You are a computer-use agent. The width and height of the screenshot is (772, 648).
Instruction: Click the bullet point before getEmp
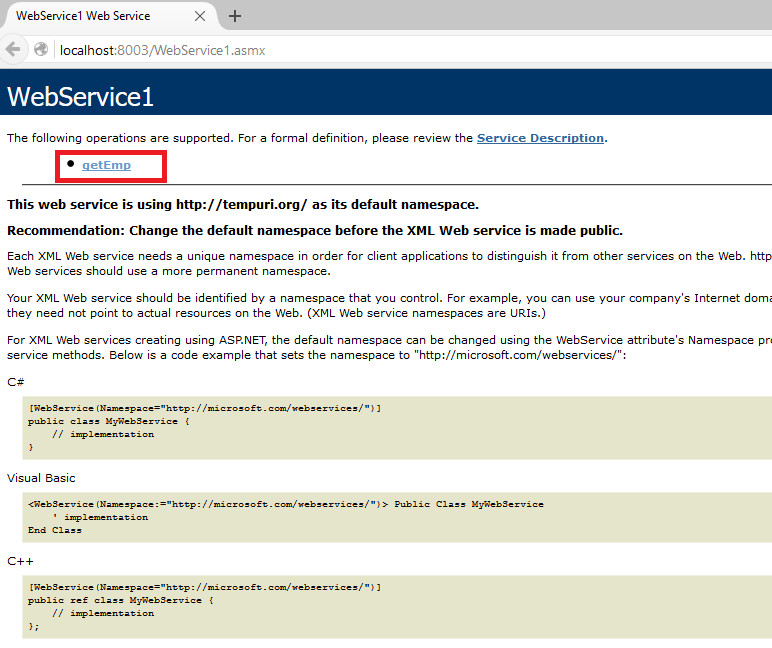pyautogui.click(x=70, y=163)
